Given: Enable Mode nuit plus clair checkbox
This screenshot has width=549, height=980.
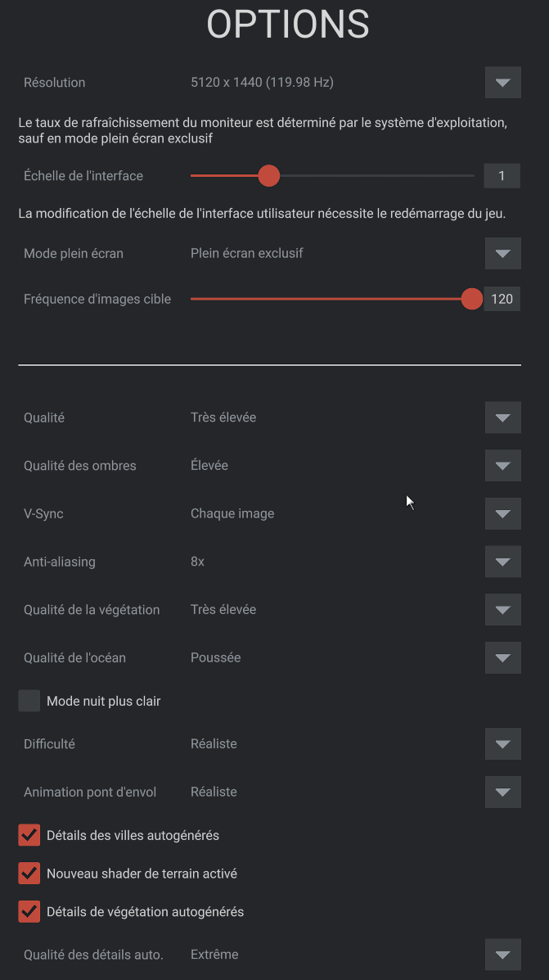Looking at the screenshot, I should [x=29, y=701].
